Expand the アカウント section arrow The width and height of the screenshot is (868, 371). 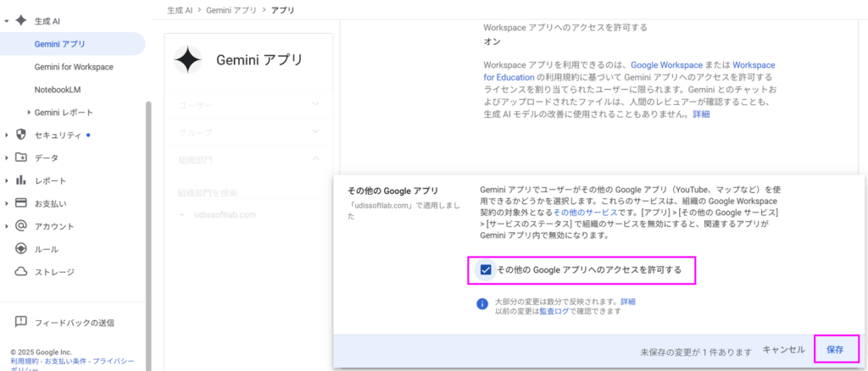(6, 226)
